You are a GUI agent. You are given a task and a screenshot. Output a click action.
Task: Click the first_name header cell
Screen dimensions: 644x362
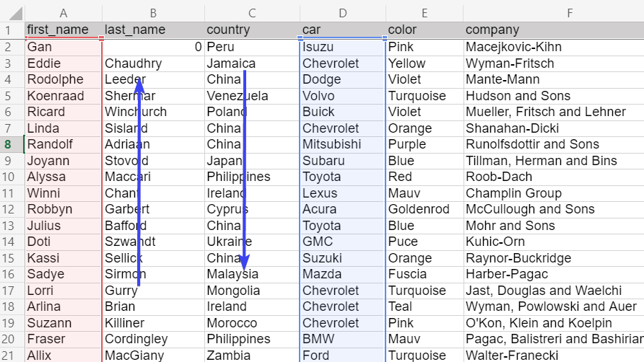64,30
